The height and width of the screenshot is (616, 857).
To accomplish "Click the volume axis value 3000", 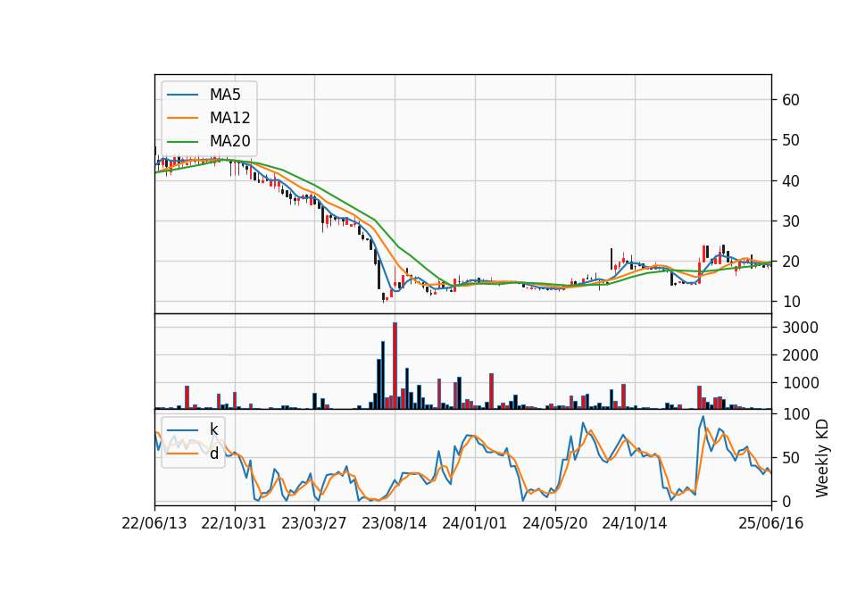I will click(x=801, y=328).
